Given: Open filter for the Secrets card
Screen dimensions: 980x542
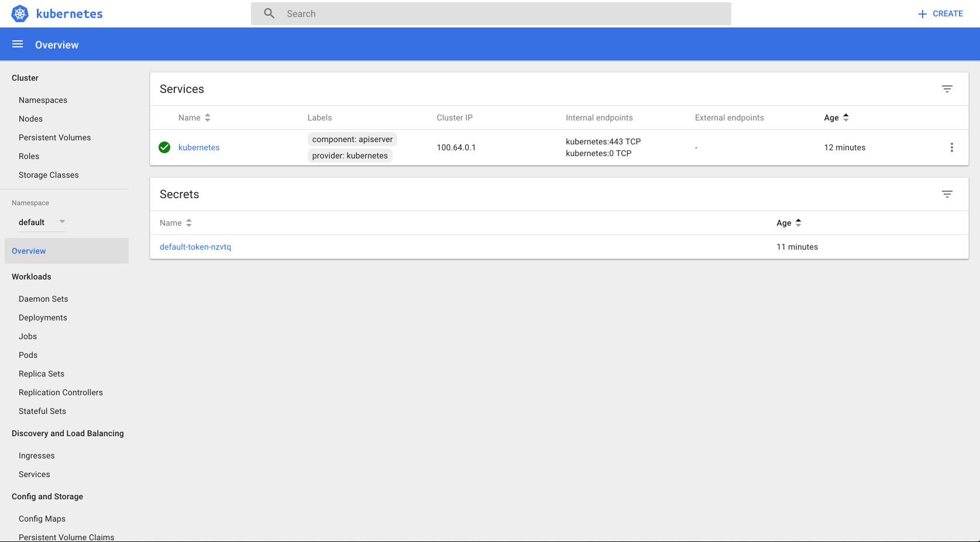Looking at the screenshot, I should [947, 194].
